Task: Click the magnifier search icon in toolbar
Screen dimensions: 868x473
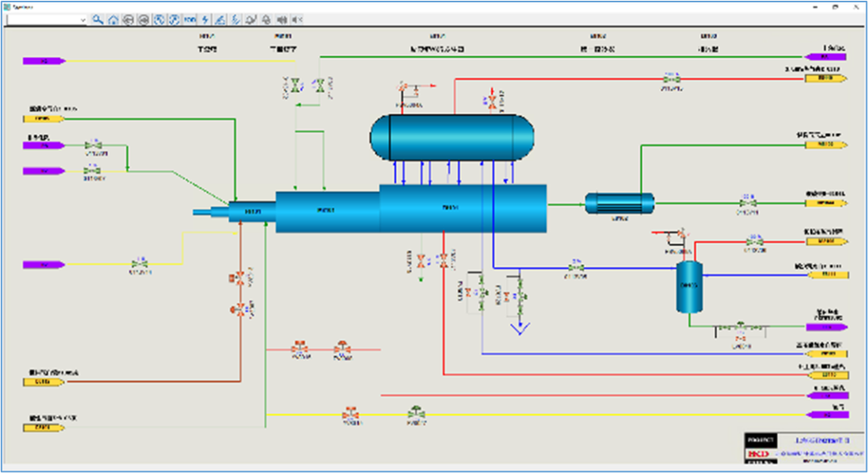Action: coord(97,19)
